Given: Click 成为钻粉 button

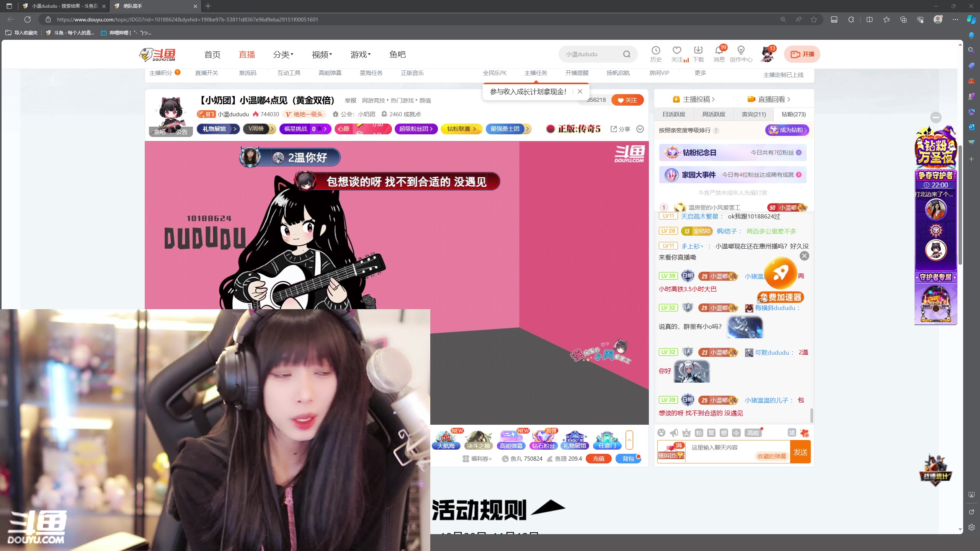Looking at the screenshot, I should coord(787,130).
